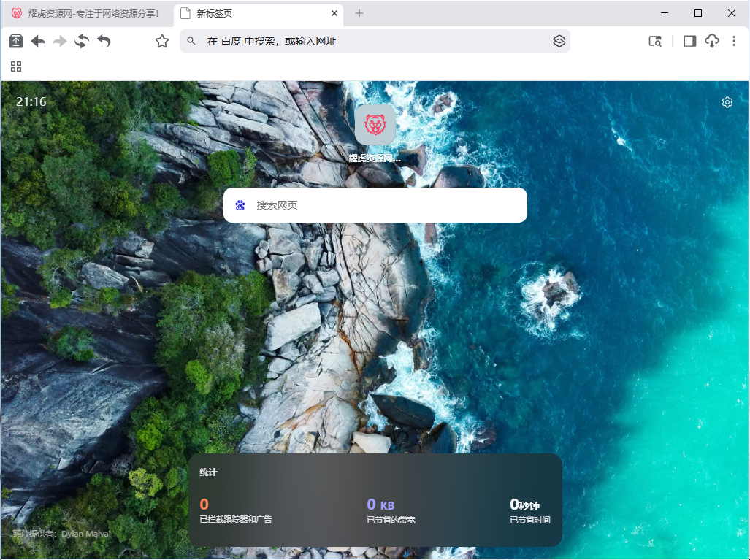Screen dimensions: 750x560
Task: Reload the page with the refresh icon
Action: pos(82,42)
